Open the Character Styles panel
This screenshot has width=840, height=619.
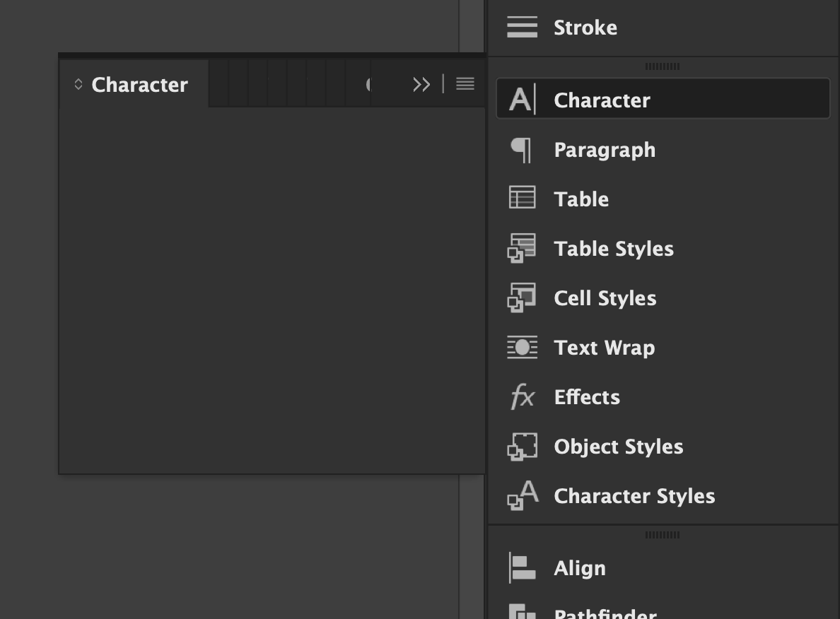pos(634,495)
